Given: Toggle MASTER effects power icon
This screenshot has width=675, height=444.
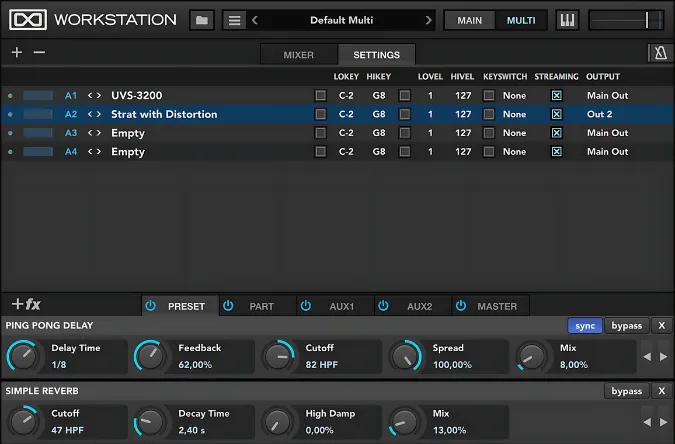Looking at the screenshot, I should pyautogui.click(x=461, y=306).
